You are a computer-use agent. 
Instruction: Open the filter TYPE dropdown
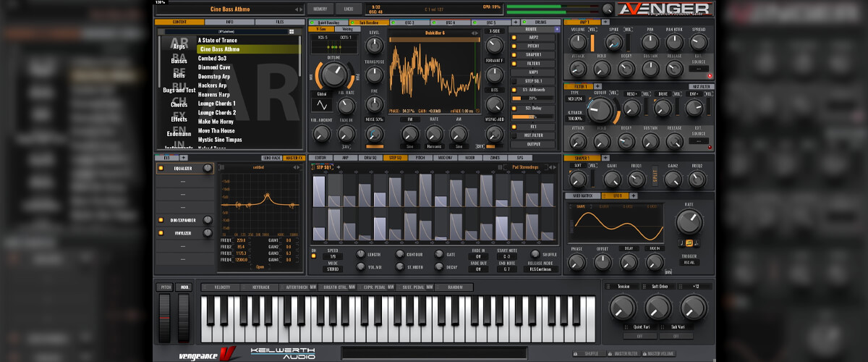576,98
